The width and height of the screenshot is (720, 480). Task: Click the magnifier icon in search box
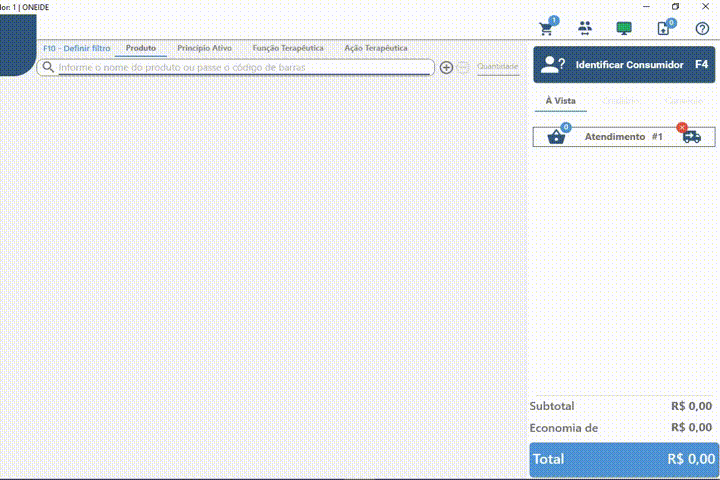coord(47,68)
